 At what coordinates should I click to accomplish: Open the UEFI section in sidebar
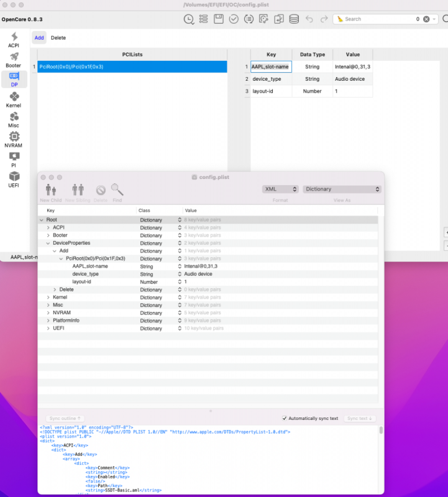(14, 180)
